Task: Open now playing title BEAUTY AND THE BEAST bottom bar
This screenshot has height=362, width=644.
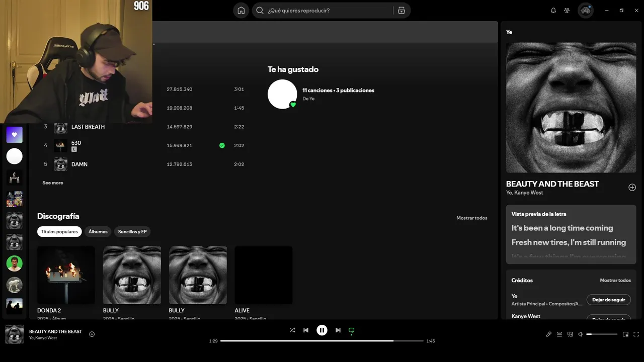Action: click(x=55, y=332)
